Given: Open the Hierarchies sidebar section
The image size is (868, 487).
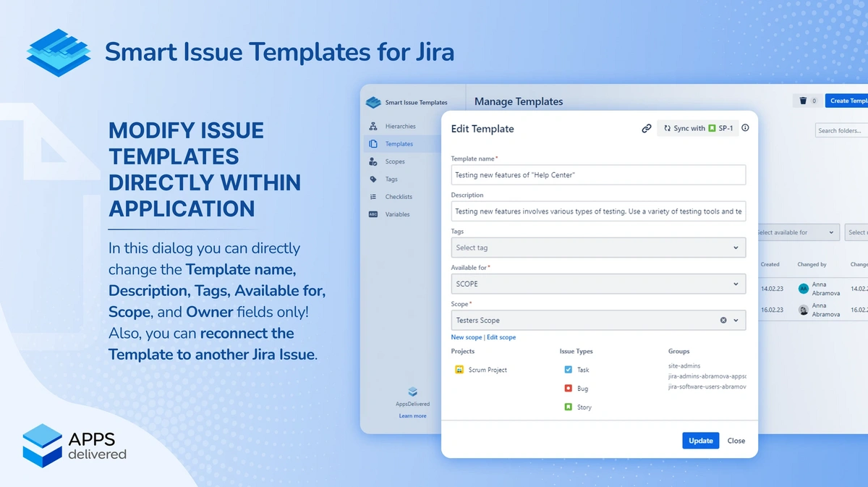Looking at the screenshot, I should 400,127.
